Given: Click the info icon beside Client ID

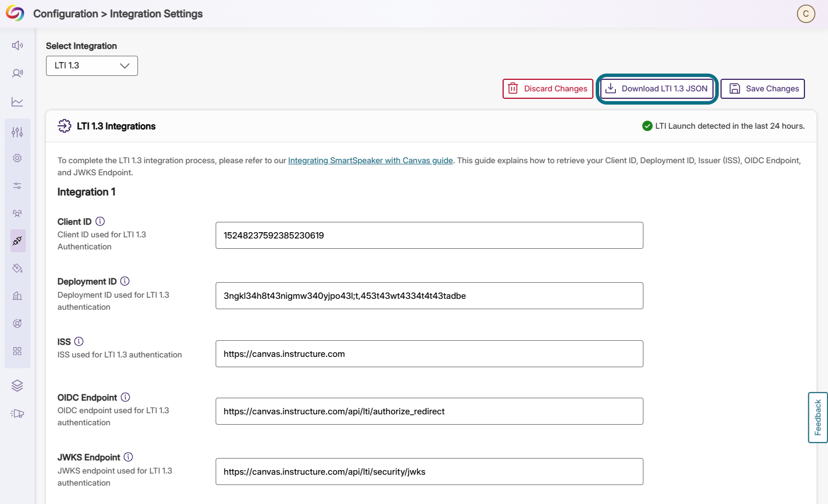Looking at the screenshot, I should (100, 221).
